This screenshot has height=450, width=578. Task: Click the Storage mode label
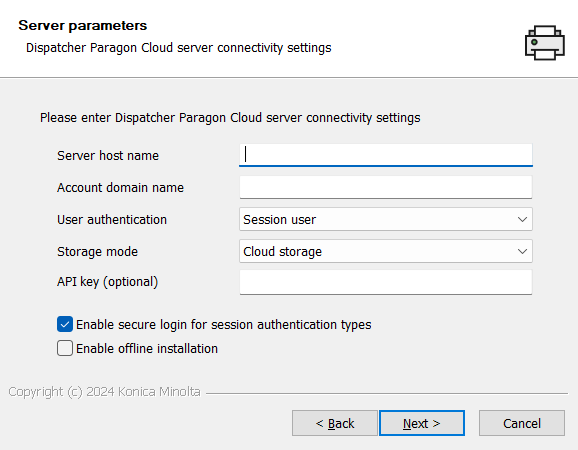click(x=97, y=252)
